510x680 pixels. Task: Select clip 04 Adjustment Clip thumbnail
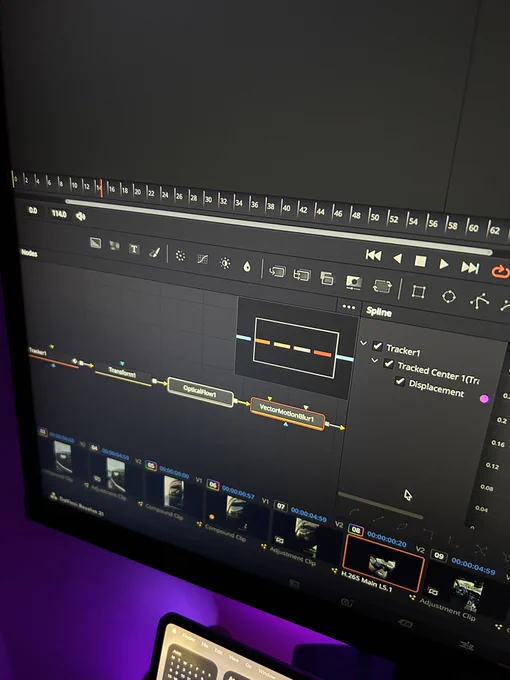[x=116, y=474]
